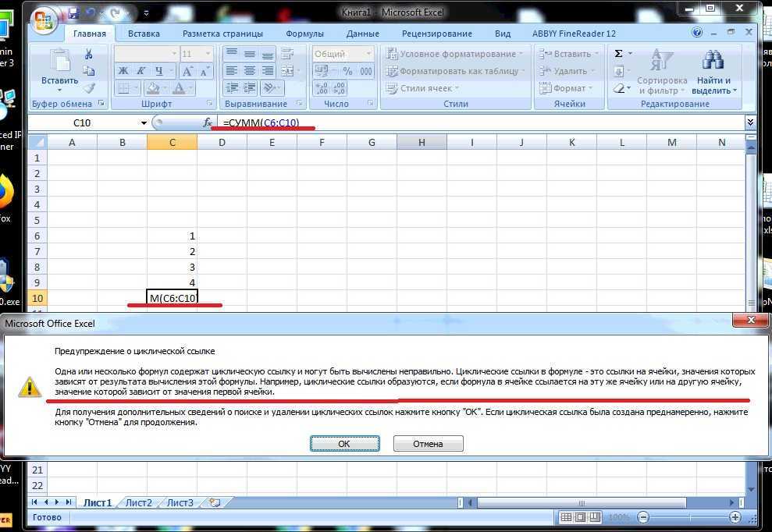The image size is (772, 532).
Task: Click the Вставить cells button
Action: coord(569,54)
